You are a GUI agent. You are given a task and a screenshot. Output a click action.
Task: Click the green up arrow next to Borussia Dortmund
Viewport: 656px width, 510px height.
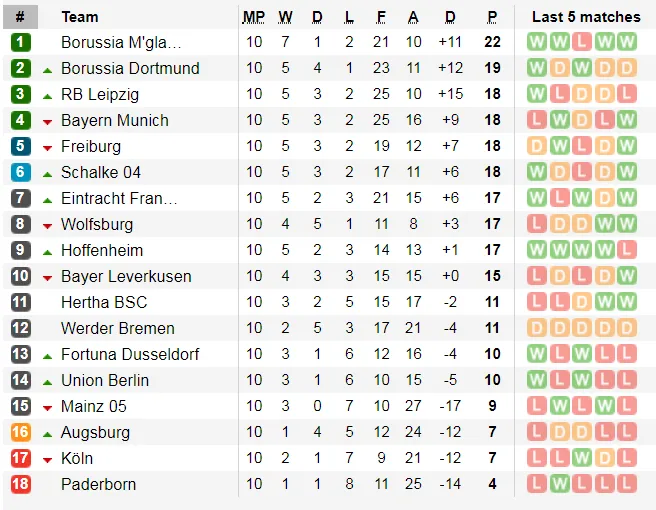[47, 69]
